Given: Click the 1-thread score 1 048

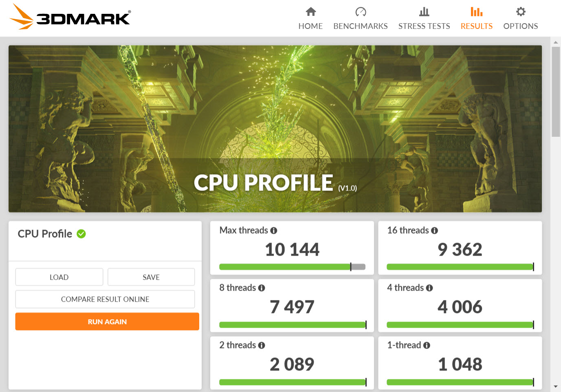Looking at the screenshot, I should point(460,364).
